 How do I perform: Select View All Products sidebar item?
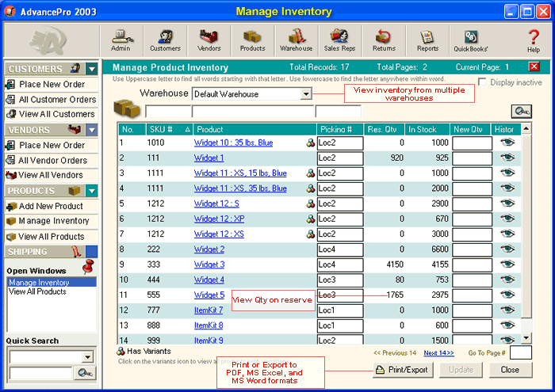[52, 237]
